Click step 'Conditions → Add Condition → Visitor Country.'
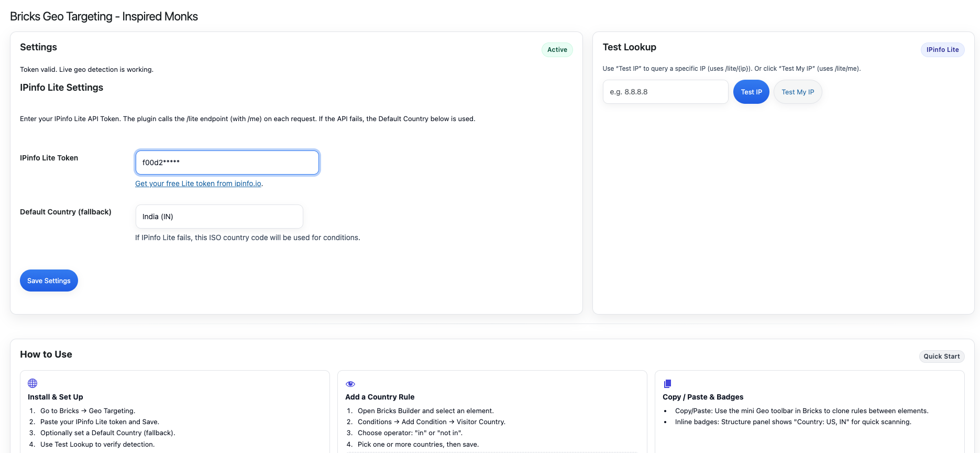Screen dimensions: 980x453 point(432,422)
